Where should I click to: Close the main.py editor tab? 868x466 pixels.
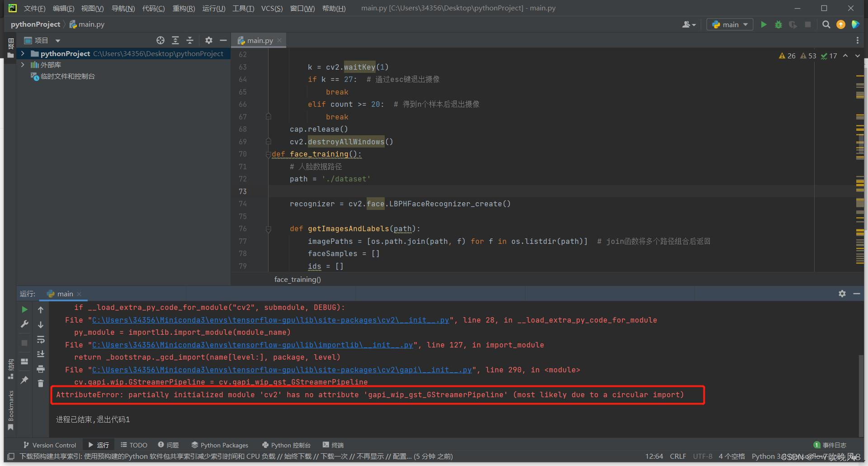279,40
